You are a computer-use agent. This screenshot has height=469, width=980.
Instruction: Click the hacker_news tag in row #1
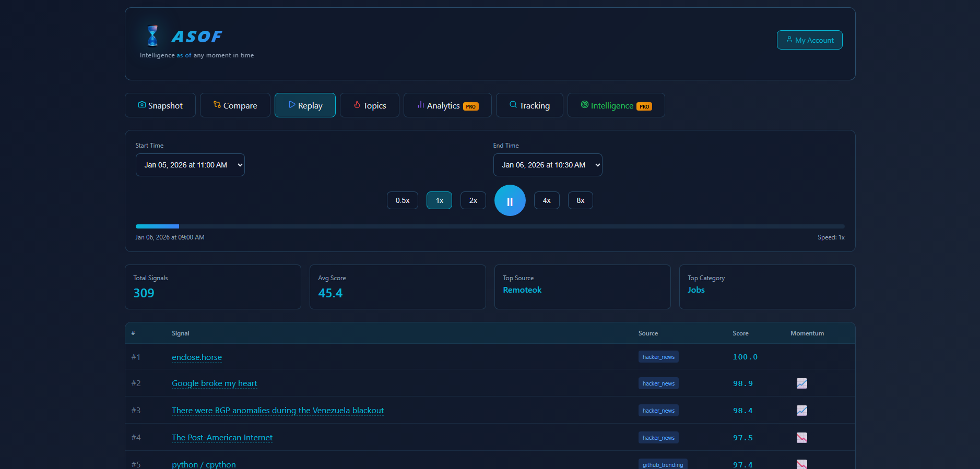pyautogui.click(x=658, y=357)
